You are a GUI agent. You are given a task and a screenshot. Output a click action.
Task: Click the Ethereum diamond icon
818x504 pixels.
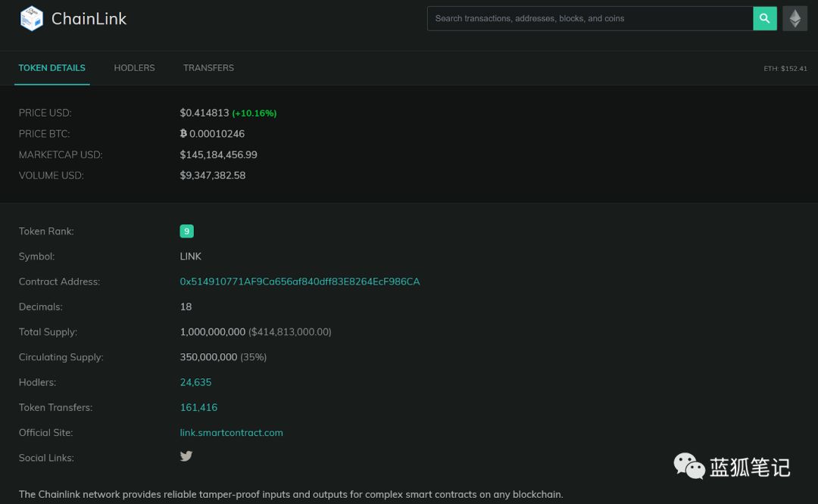click(795, 18)
